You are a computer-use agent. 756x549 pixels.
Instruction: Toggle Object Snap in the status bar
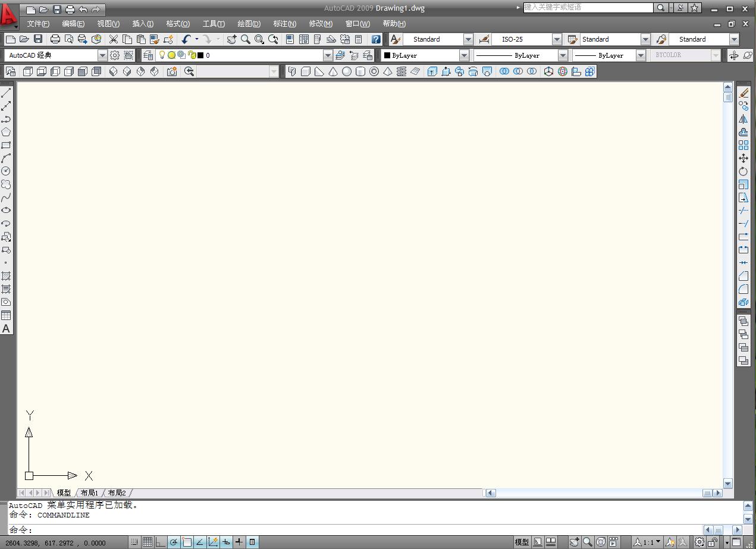tap(187, 542)
